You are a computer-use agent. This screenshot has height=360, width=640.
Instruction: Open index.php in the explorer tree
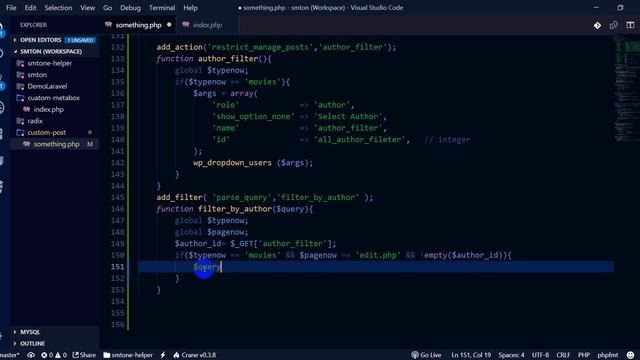[48, 109]
